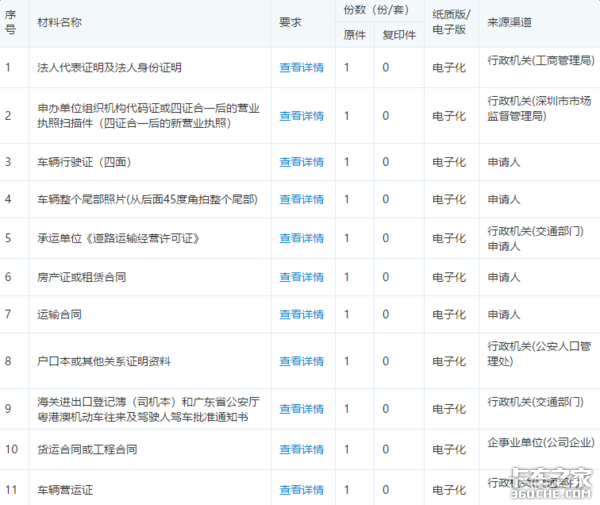Open 查看详情 for row 2 营业执照扫描件

coord(302,116)
